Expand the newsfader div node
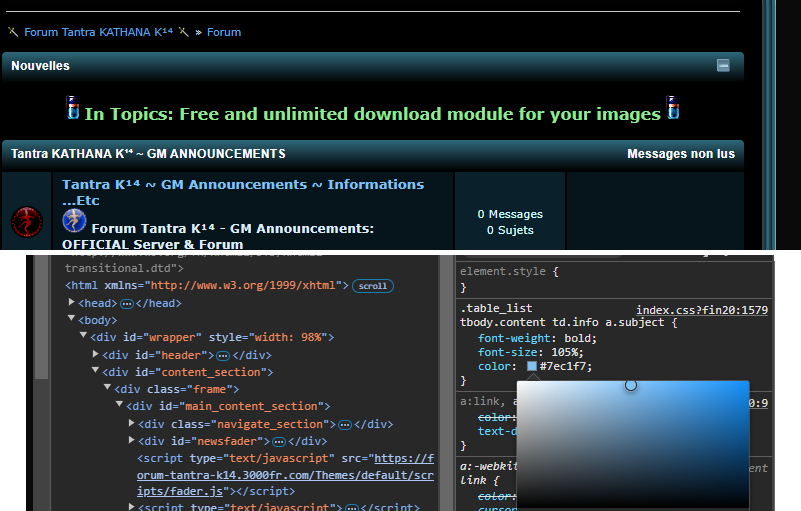The width and height of the screenshot is (801, 511). coord(131,440)
